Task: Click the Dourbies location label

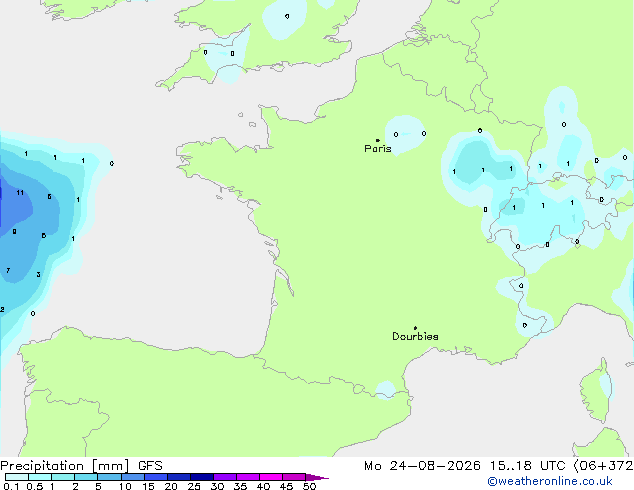Action: pyautogui.click(x=415, y=336)
